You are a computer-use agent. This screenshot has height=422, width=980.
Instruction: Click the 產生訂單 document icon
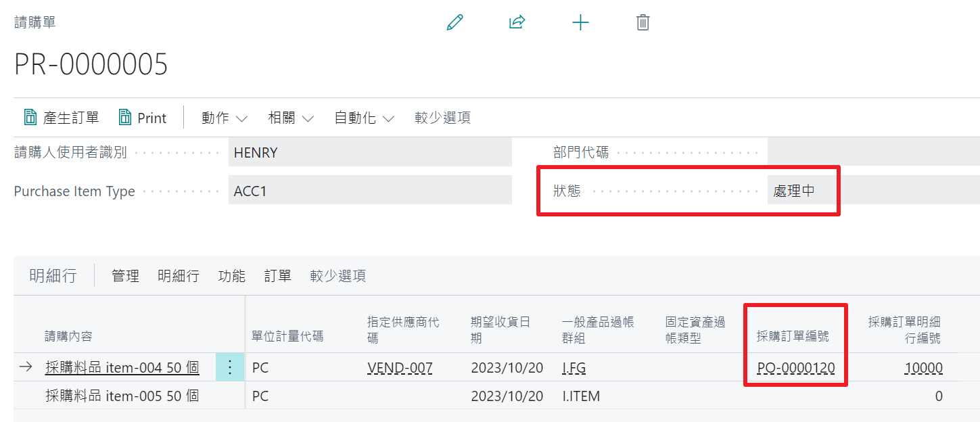[x=30, y=118]
